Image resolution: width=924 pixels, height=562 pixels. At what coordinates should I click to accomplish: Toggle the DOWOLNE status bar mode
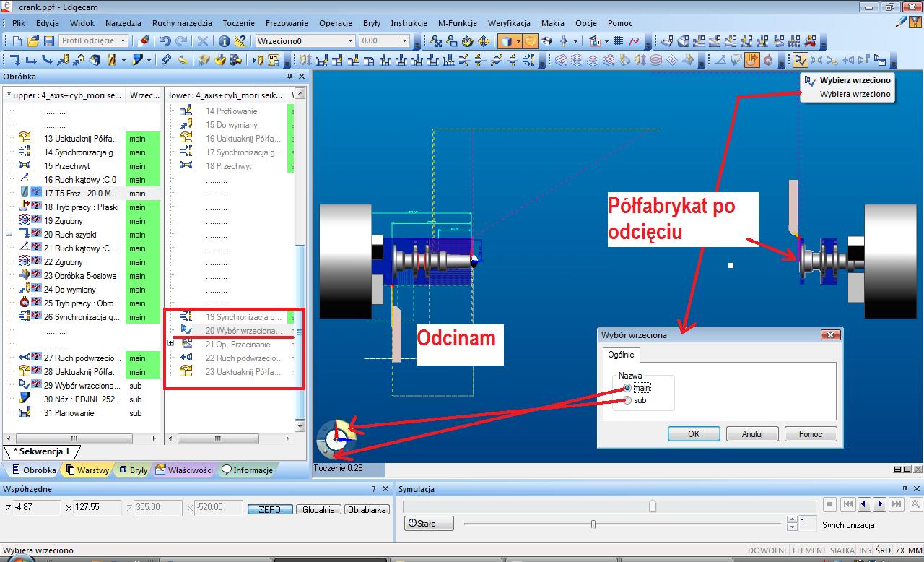(x=768, y=550)
